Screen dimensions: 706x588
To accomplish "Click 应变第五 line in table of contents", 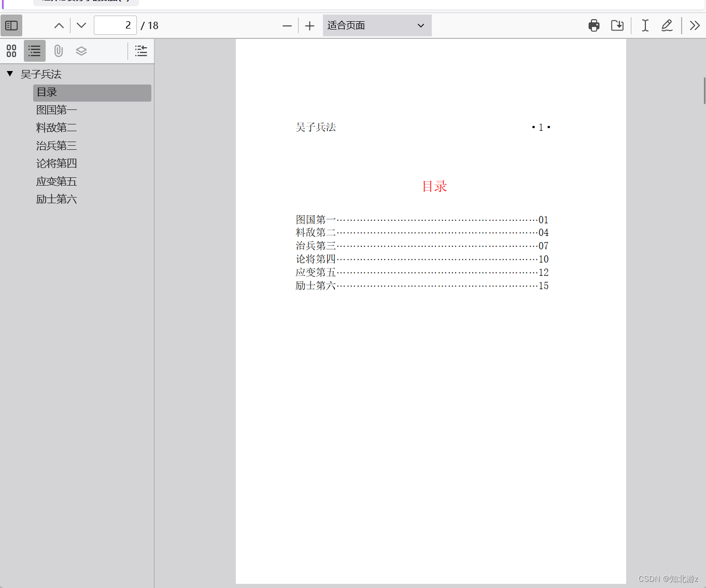I will coord(422,272).
